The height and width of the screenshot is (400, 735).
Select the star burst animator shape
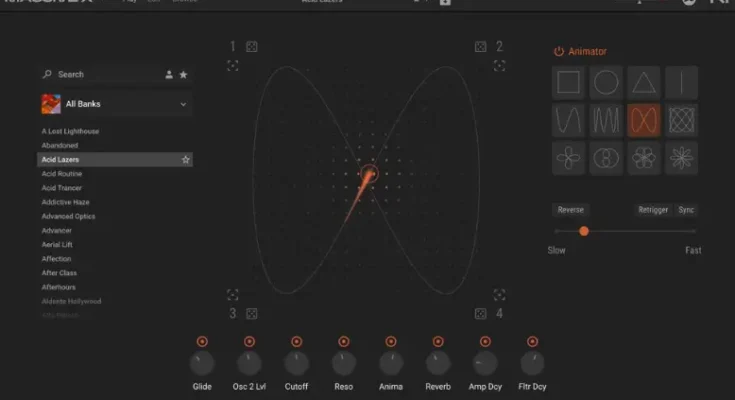(682, 158)
